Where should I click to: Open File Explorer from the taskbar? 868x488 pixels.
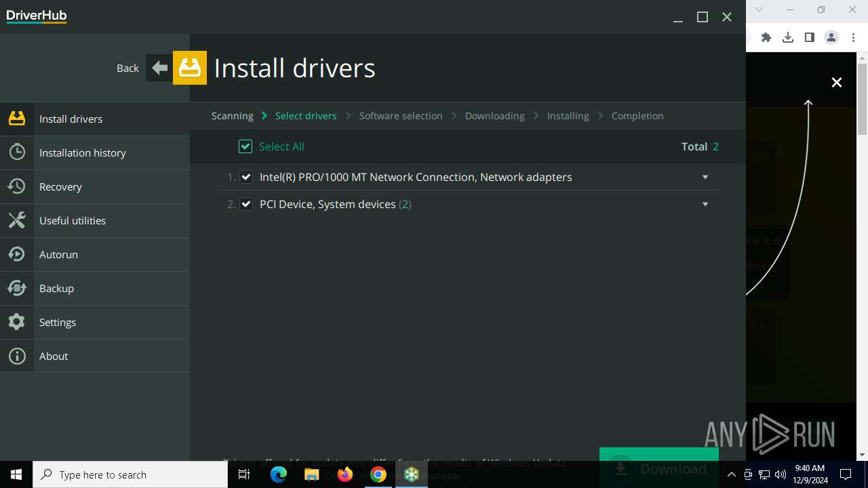pyautogui.click(x=312, y=474)
